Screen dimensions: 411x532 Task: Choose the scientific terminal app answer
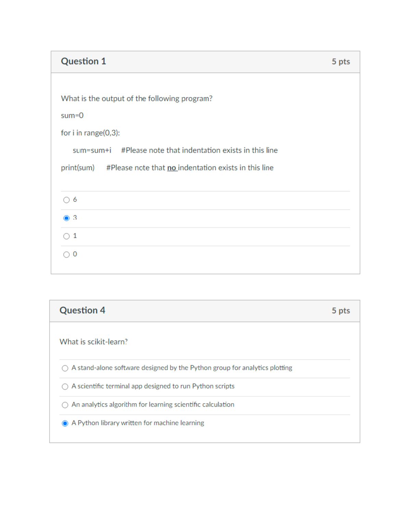coord(65,387)
